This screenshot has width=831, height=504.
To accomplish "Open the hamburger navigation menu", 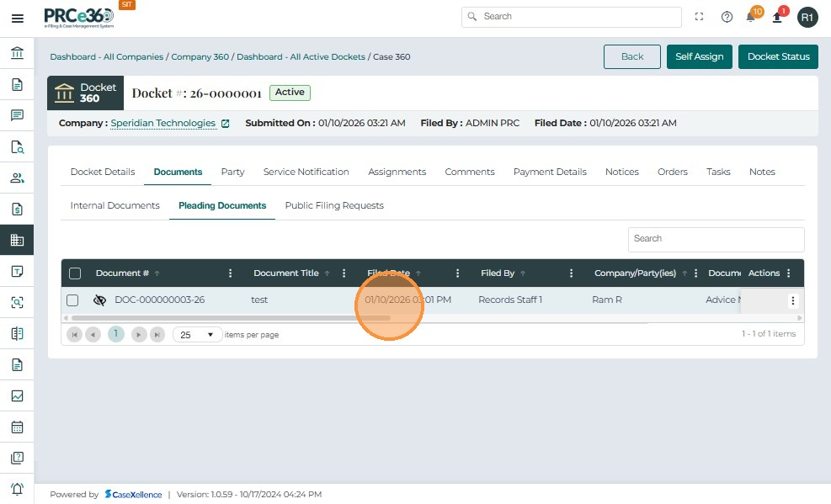I will (x=17, y=19).
